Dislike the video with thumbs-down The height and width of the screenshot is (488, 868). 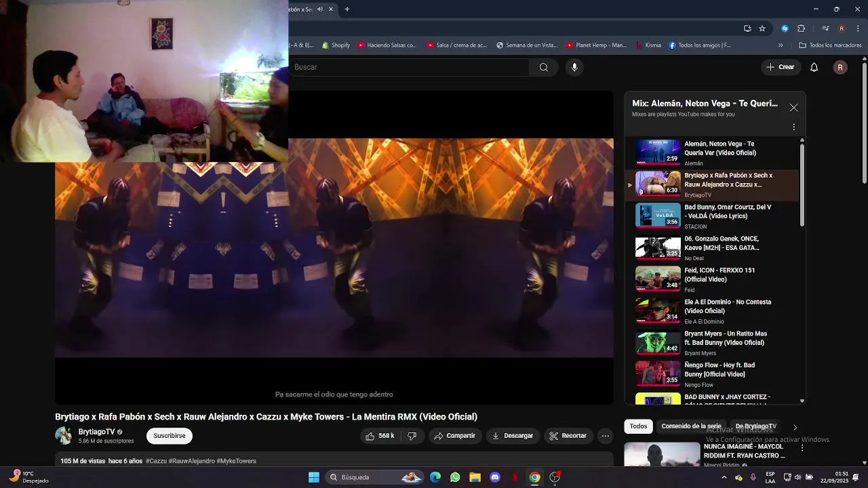tap(412, 436)
